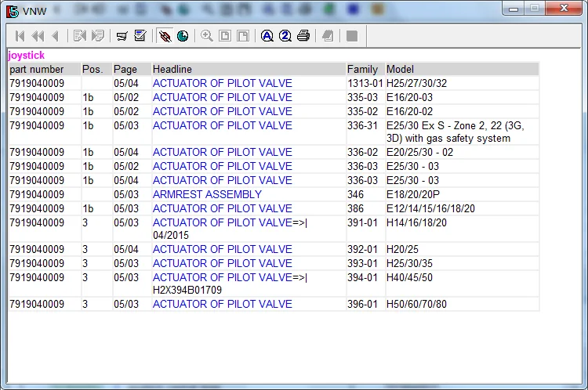Toggle the chain link toolbar icon
The height and width of the screenshot is (390, 588).
tap(165, 36)
